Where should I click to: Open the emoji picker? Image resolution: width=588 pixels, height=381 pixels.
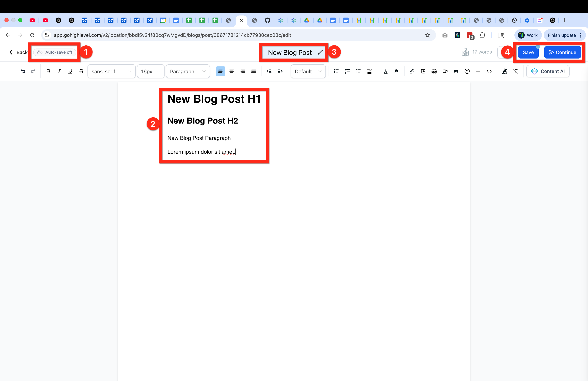[467, 71]
